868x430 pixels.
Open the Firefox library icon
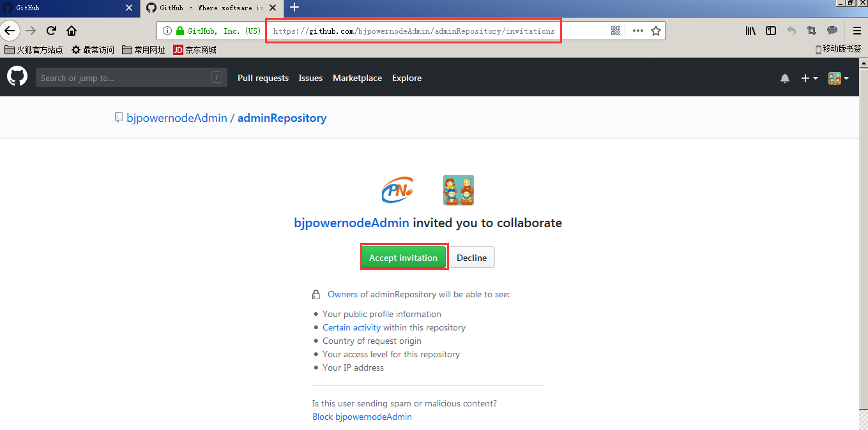tap(750, 31)
